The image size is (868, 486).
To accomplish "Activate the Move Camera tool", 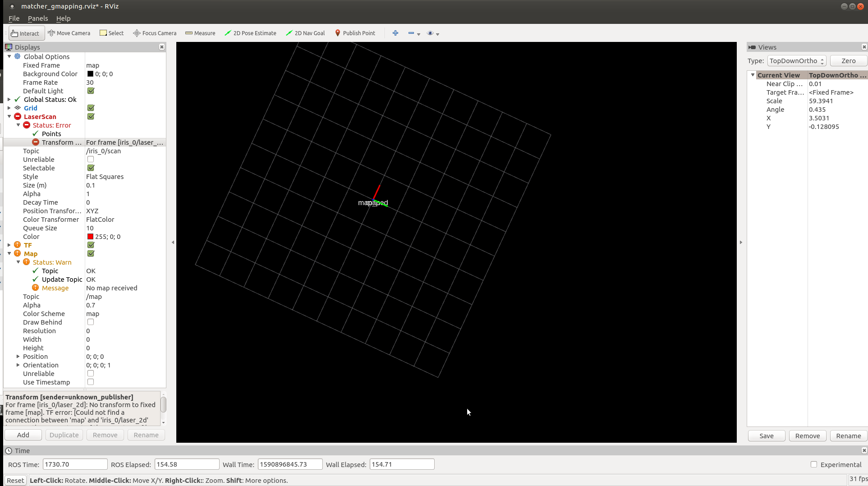I will [69, 33].
